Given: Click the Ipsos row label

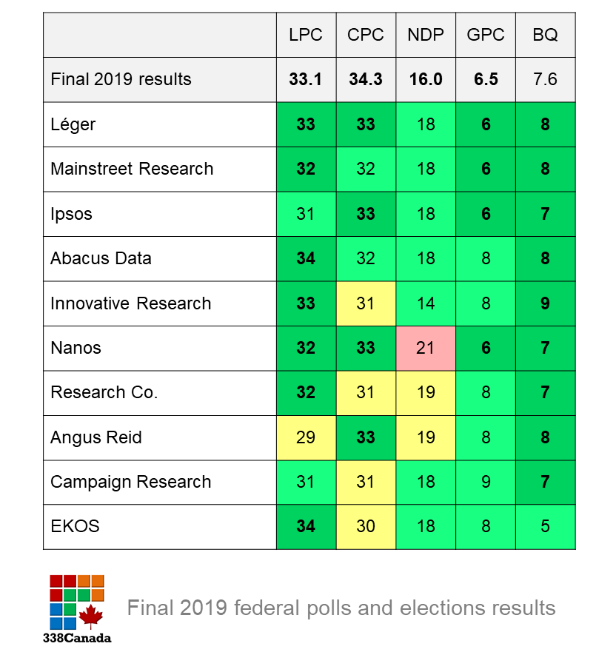Looking at the screenshot, I should (x=71, y=214).
